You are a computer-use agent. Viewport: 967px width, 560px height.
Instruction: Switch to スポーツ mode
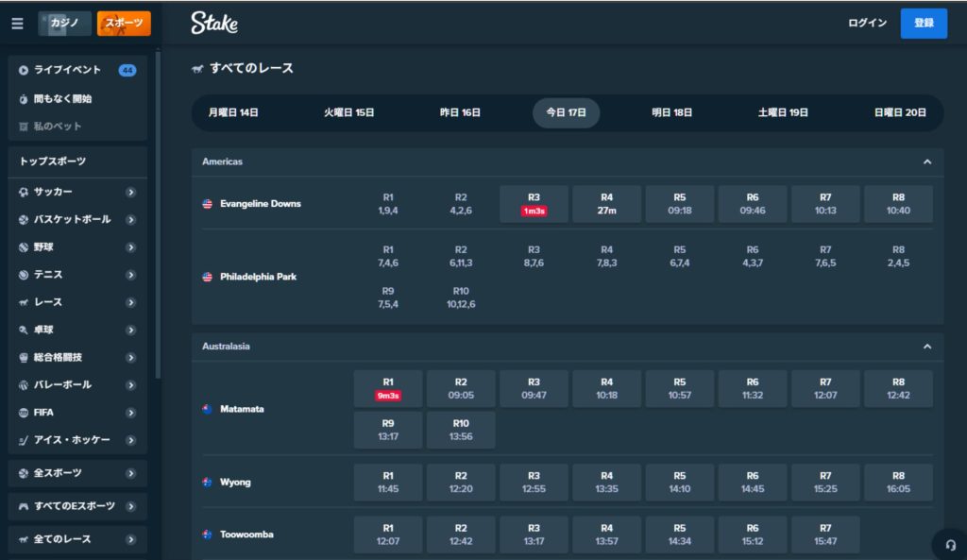(124, 24)
